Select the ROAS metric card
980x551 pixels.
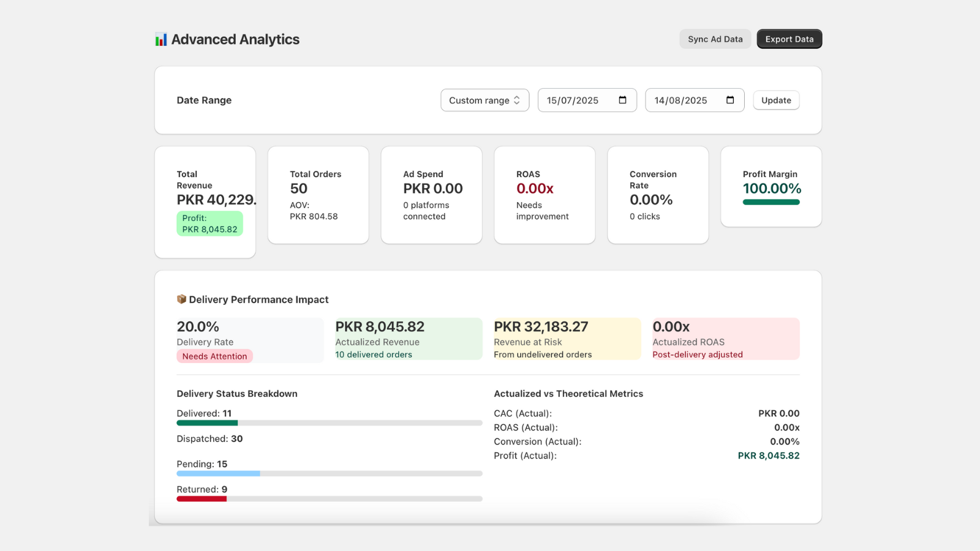tap(544, 195)
